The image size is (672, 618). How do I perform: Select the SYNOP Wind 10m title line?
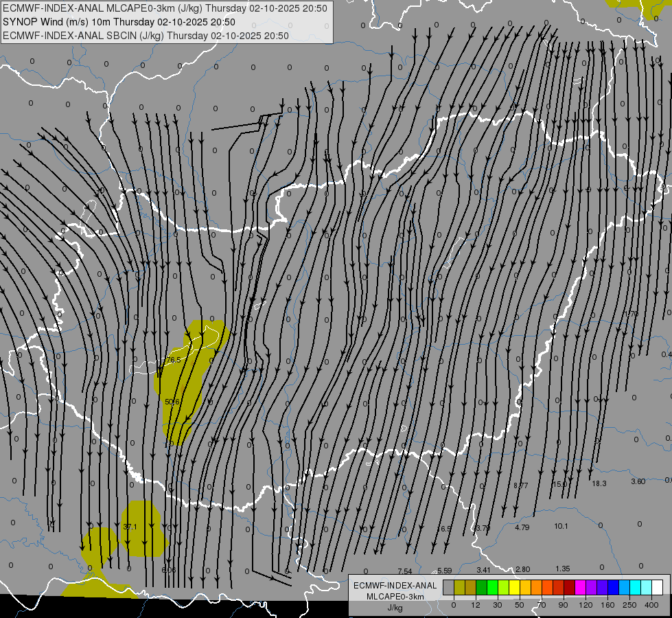tap(119, 22)
